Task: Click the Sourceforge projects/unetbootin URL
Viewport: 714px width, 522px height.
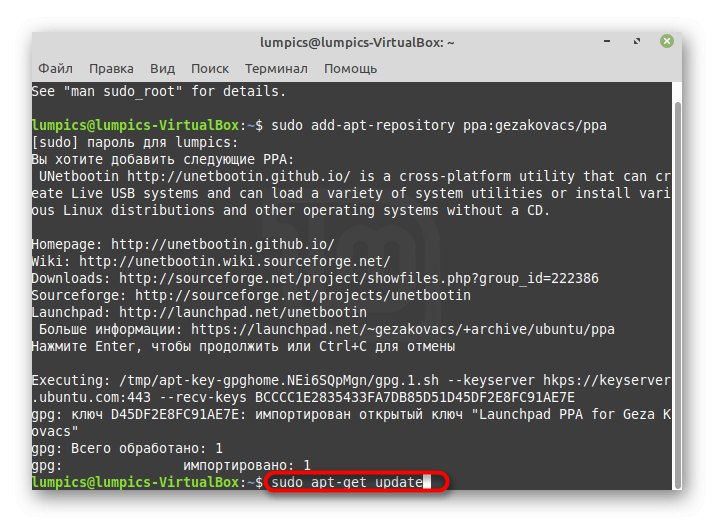Action: tap(303, 295)
